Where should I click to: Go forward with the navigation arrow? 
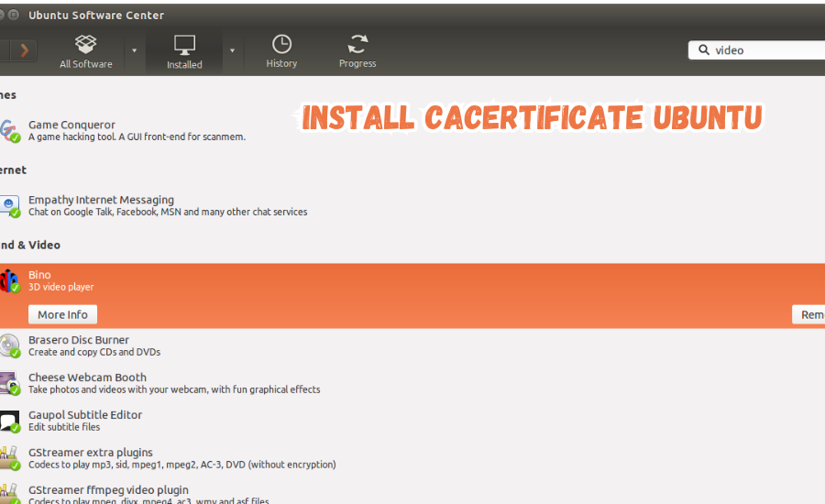tap(24, 50)
